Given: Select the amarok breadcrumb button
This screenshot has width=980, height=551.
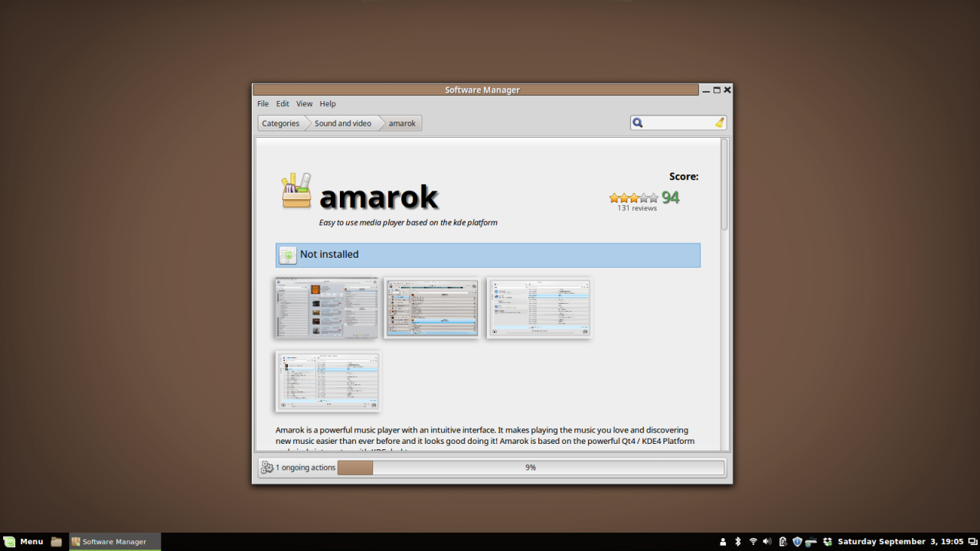Looking at the screenshot, I should pos(402,123).
